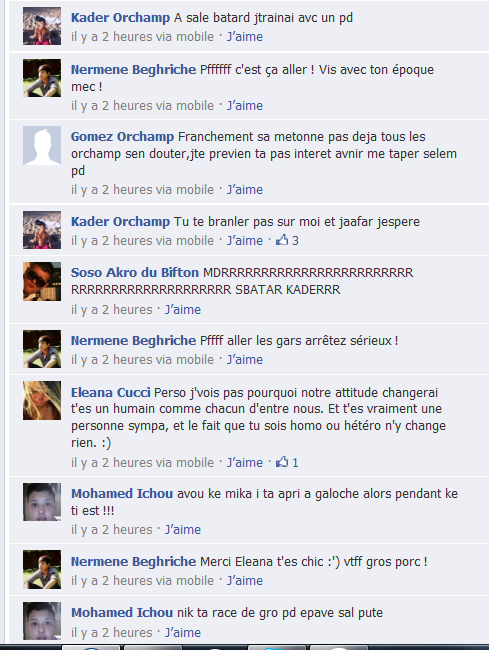Click Mohamed Ichou's name on 'avou ke mika' comment
The image size is (489, 650).
pyautogui.click(x=122, y=493)
